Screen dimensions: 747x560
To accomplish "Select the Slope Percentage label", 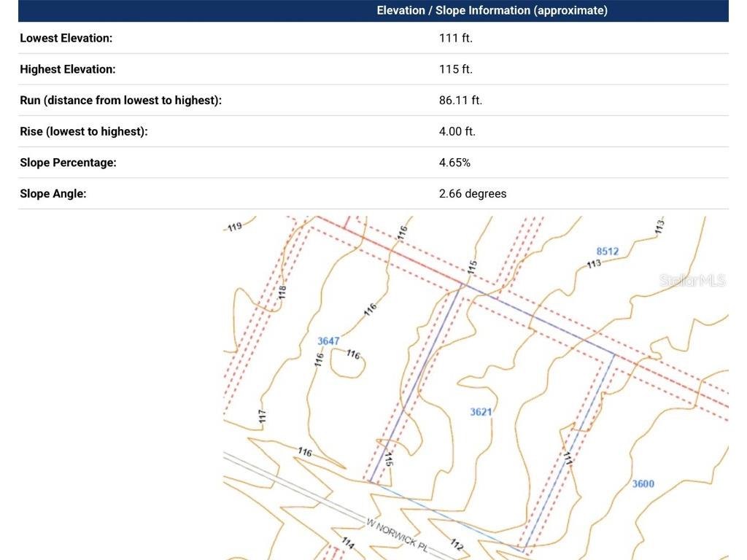I will 68,163.
